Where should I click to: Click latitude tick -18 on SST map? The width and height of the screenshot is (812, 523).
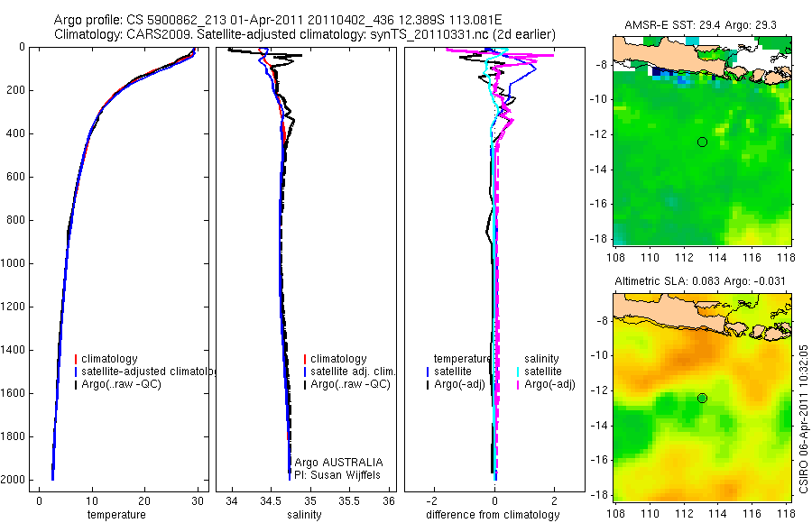coord(599,239)
